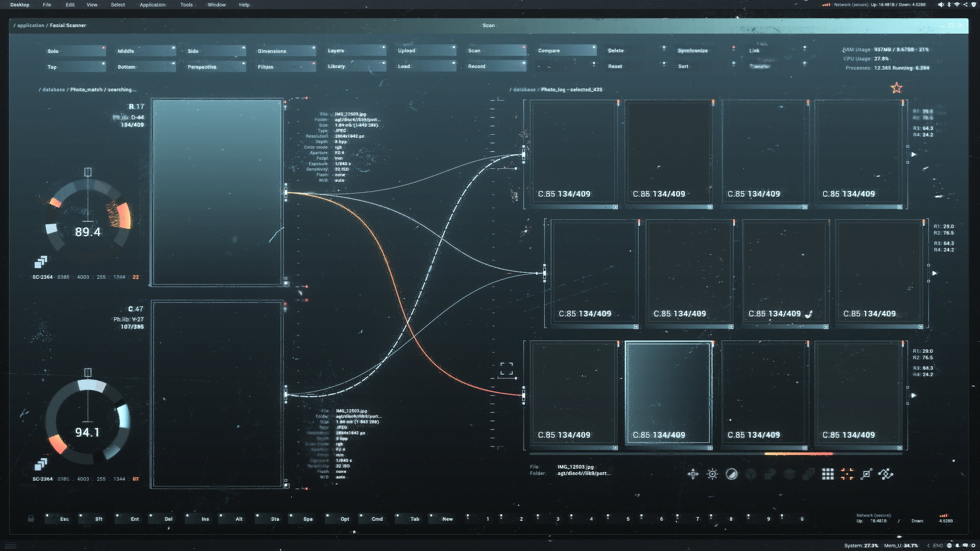980x551 pixels.
Task: Click stacked squares icon under 89.4 gauge
Action: pyautogui.click(x=41, y=262)
